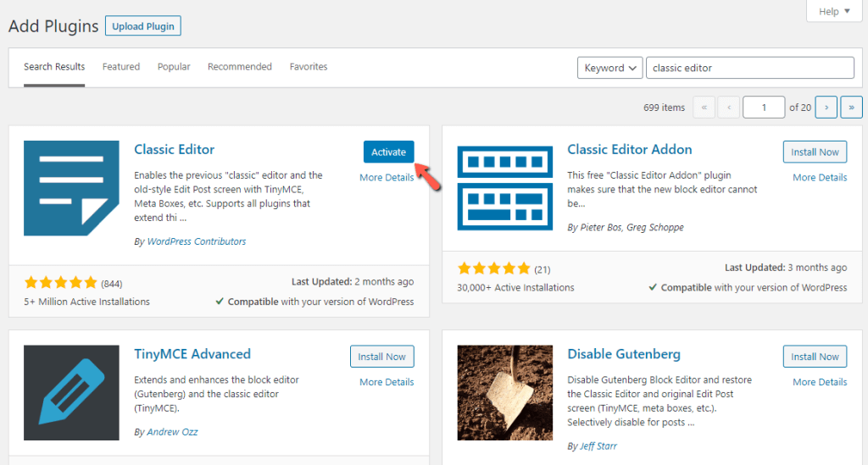Install the Disable Gutenberg plugin
This screenshot has height=465, width=868.
pos(815,357)
